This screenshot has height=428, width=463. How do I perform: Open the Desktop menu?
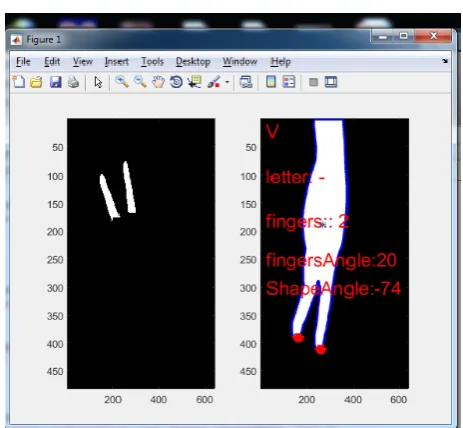point(193,62)
